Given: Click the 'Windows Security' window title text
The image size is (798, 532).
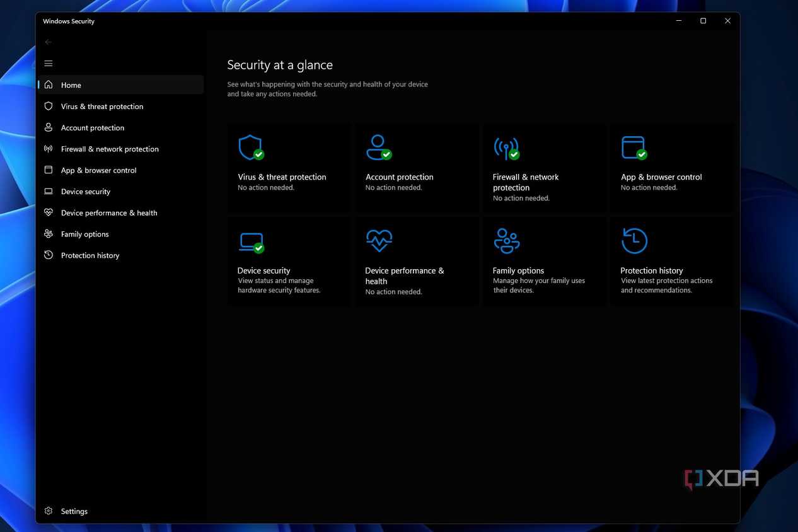Looking at the screenshot, I should 69,21.
